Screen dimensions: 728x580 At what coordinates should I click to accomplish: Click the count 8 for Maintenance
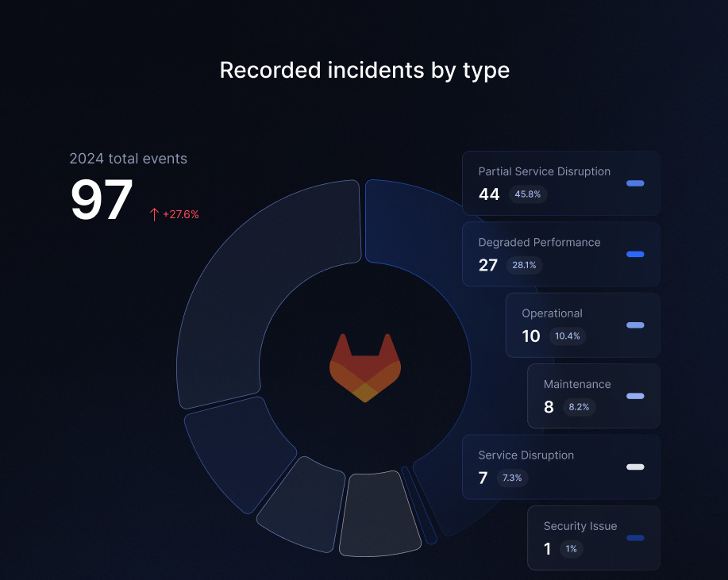point(549,407)
